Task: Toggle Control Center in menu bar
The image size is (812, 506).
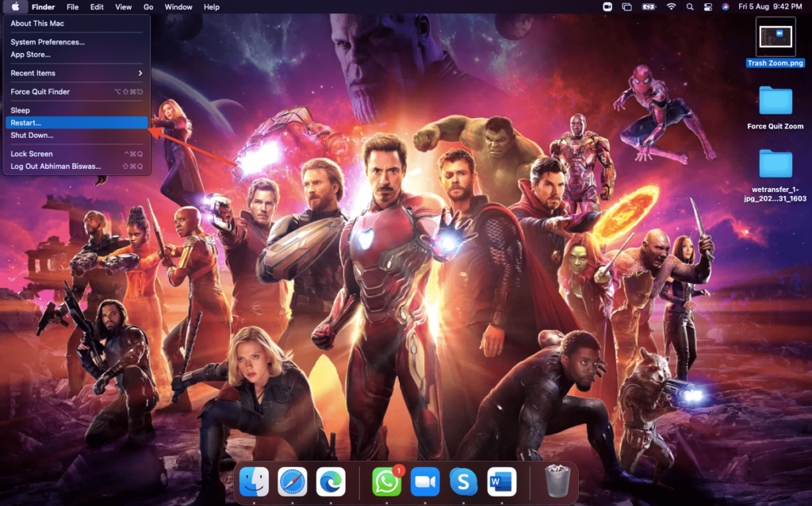Action: tap(707, 7)
